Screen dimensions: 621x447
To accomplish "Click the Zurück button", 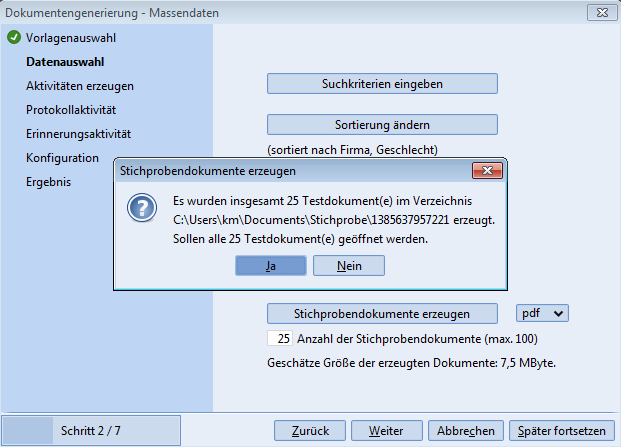I will (309, 431).
